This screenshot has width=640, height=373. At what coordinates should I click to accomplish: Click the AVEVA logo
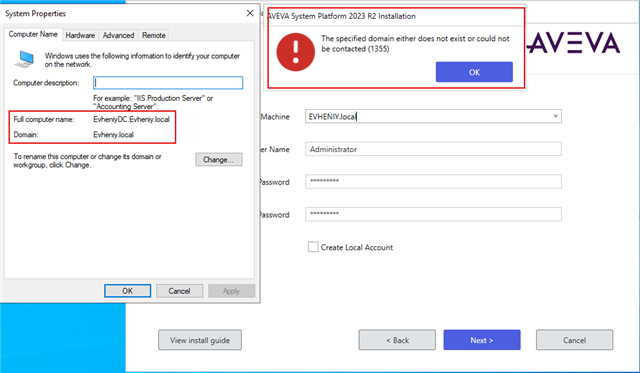click(573, 43)
